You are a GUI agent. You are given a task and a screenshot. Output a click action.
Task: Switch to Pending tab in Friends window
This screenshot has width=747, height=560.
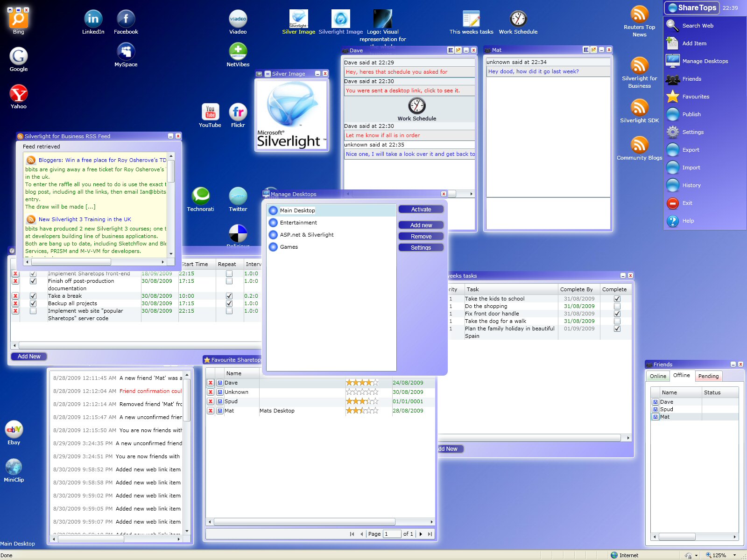708,376
